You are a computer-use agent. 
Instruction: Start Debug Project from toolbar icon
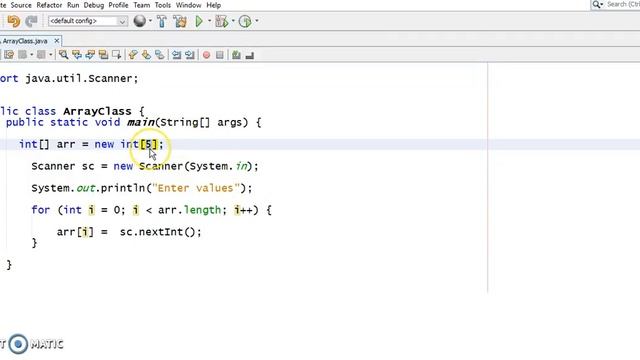click(x=222, y=21)
